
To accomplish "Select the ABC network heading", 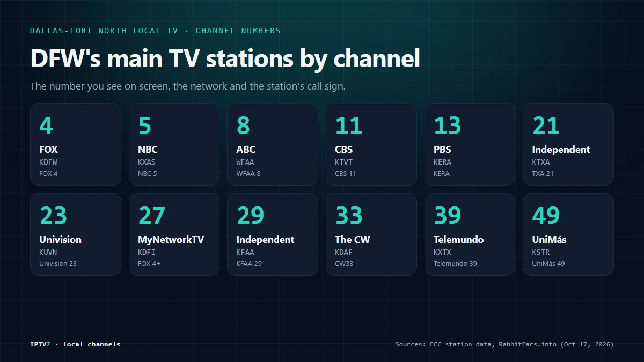I will coord(246,150).
